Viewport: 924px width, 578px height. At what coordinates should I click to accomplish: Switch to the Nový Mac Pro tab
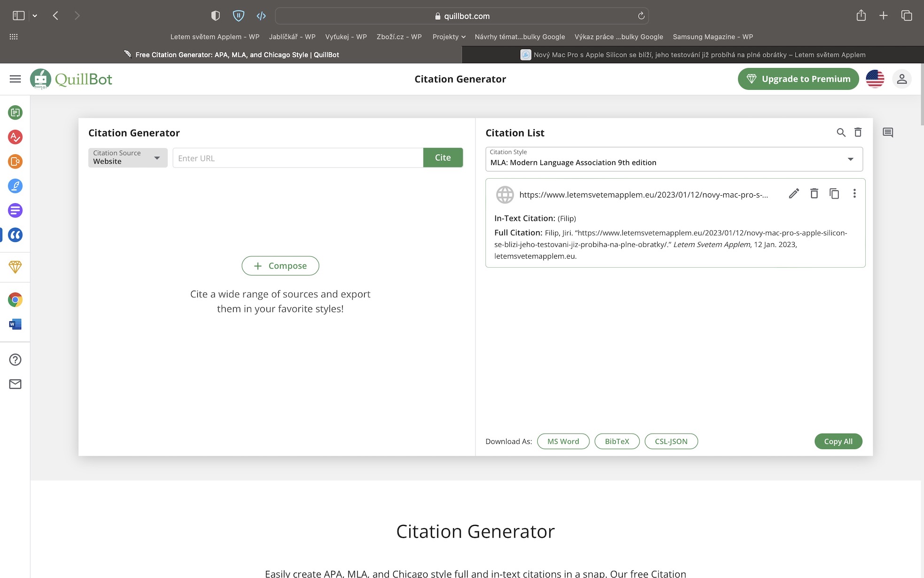click(693, 55)
